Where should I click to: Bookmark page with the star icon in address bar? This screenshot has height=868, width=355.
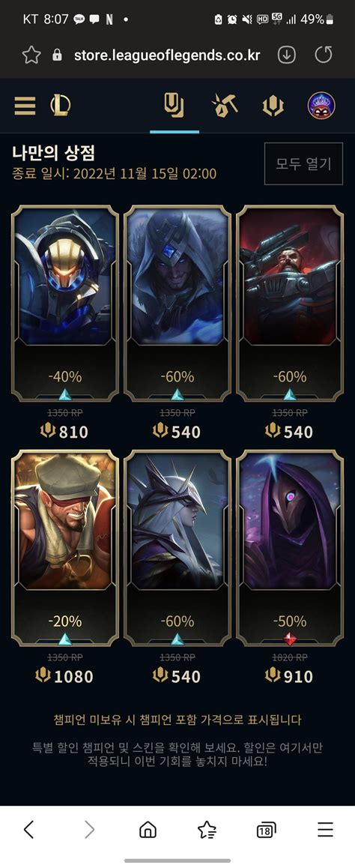[31, 55]
